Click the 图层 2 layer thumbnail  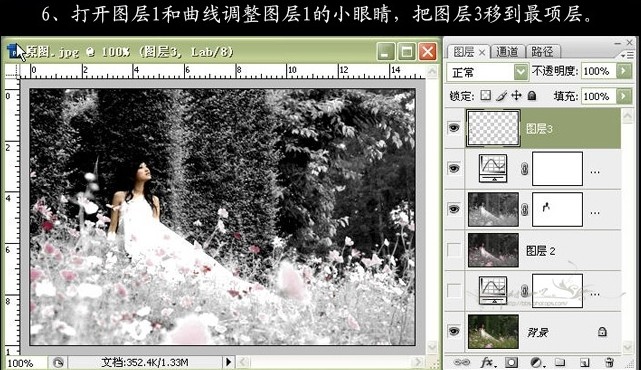point(493,250)
